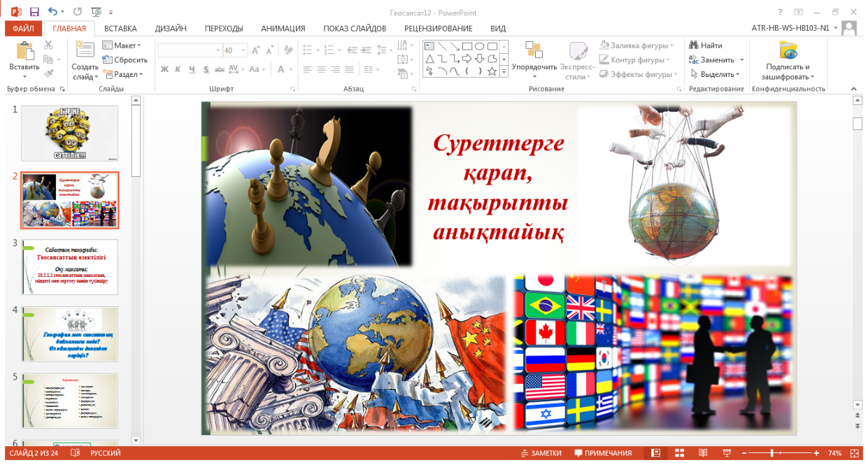
Task: Open PowerPoint Help question mark
Action: 780,12
